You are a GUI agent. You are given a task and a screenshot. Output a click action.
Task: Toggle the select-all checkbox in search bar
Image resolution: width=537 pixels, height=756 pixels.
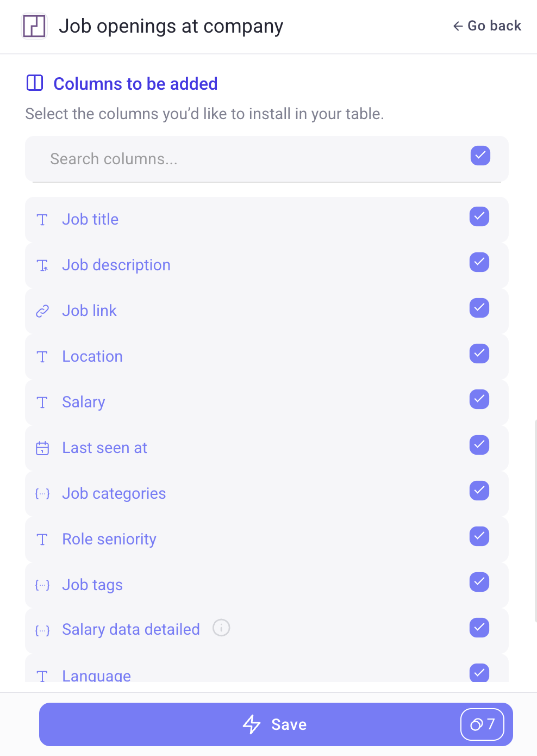click(x=480, y=156)
